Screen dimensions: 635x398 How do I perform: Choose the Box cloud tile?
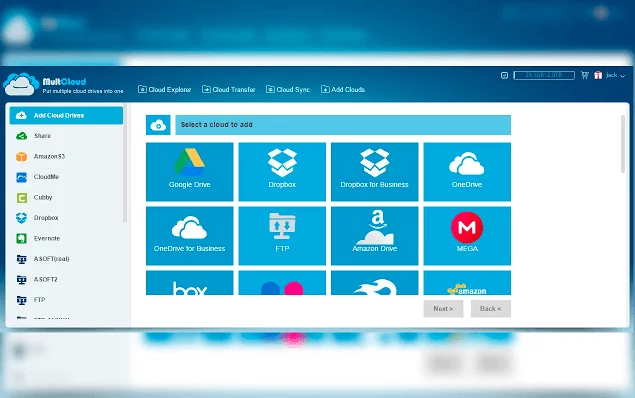[x=190, y=283]
